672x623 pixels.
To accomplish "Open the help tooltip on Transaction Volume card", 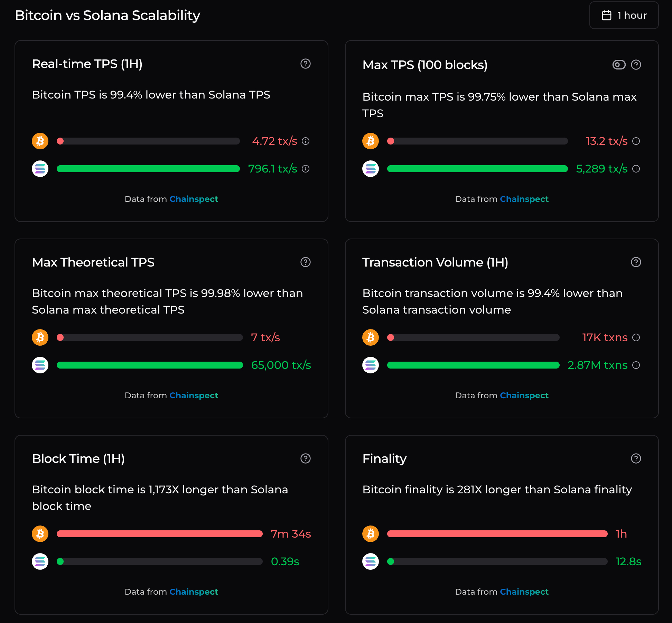I will click(636, 262).
